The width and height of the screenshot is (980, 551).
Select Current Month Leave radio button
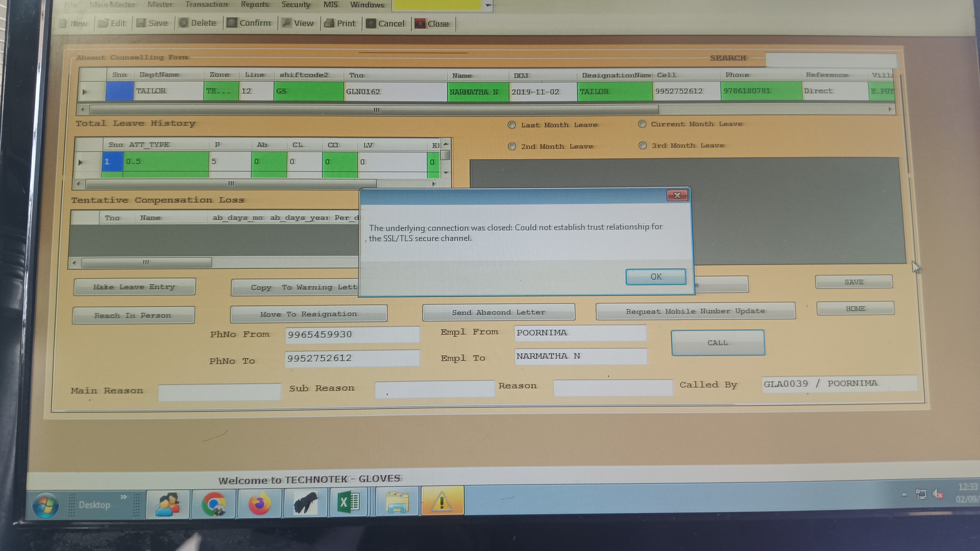(642, 124)
